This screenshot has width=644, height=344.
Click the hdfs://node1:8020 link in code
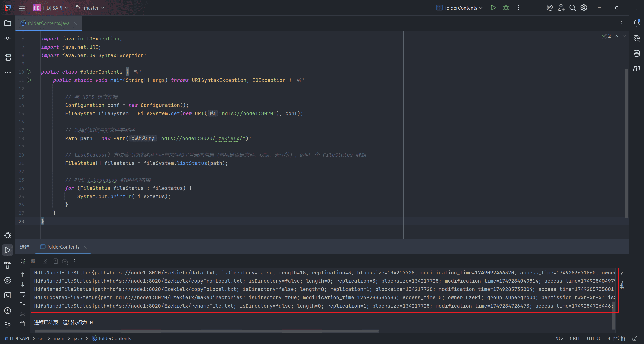click(247, 113)
